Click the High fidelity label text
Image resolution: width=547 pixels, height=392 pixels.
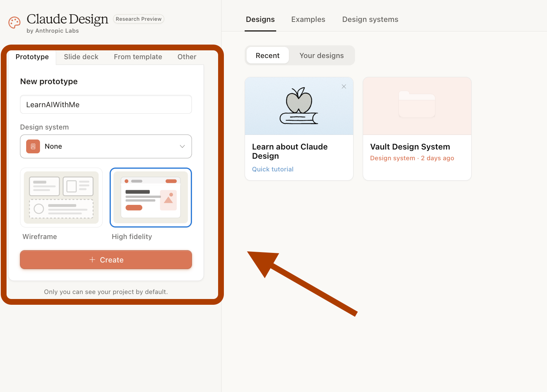(132, 237)
